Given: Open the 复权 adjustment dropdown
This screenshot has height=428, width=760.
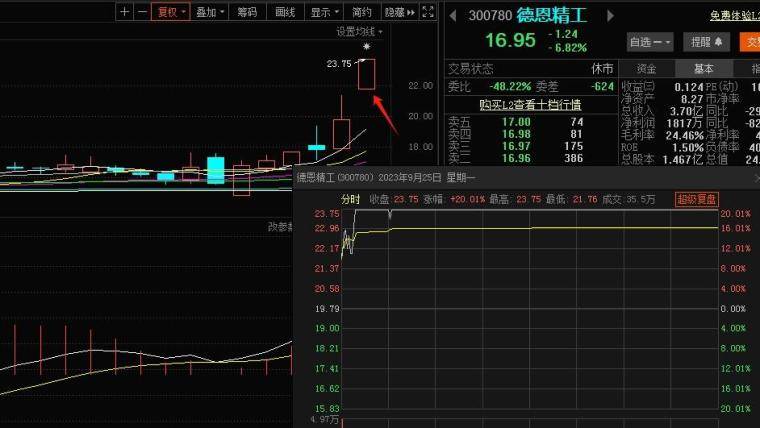Looking at the screenshot, I should point(171,12).
